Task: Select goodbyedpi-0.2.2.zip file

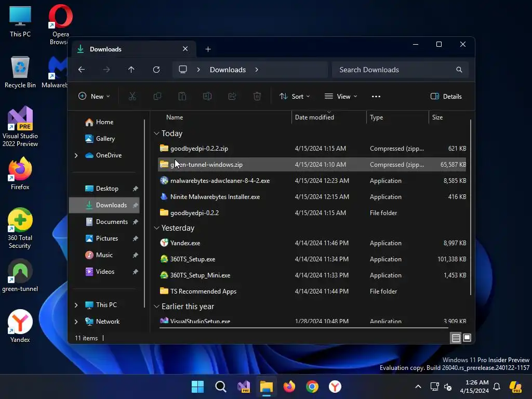Action: click(x=312, y=149)
